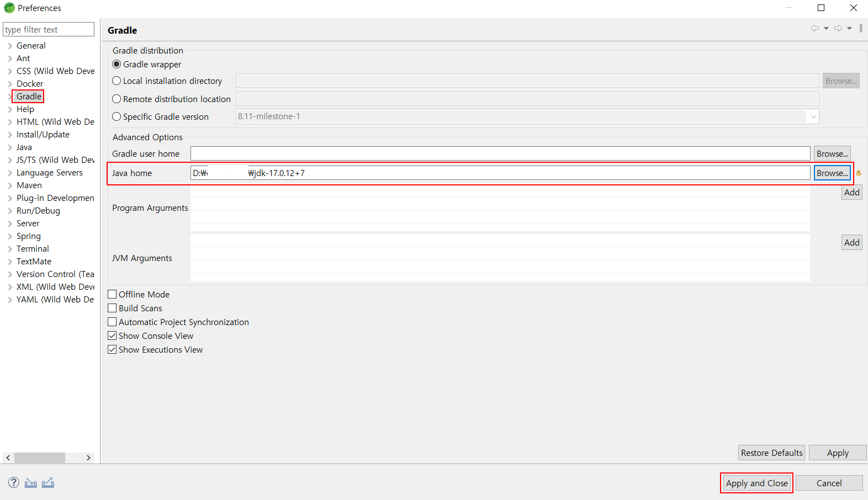Click the tree horizontal scrollbar thumb
The height and width of the screenshot is (500, 868).
[40, 458]
